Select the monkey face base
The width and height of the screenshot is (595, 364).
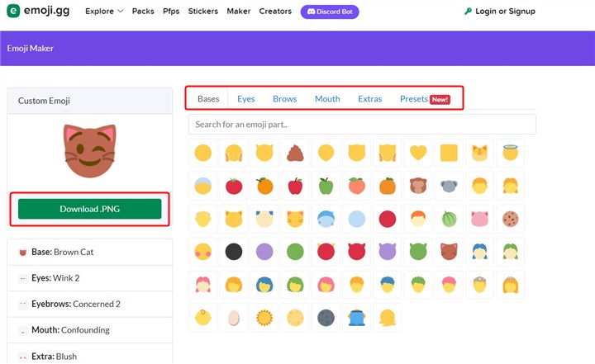(419, 186)
